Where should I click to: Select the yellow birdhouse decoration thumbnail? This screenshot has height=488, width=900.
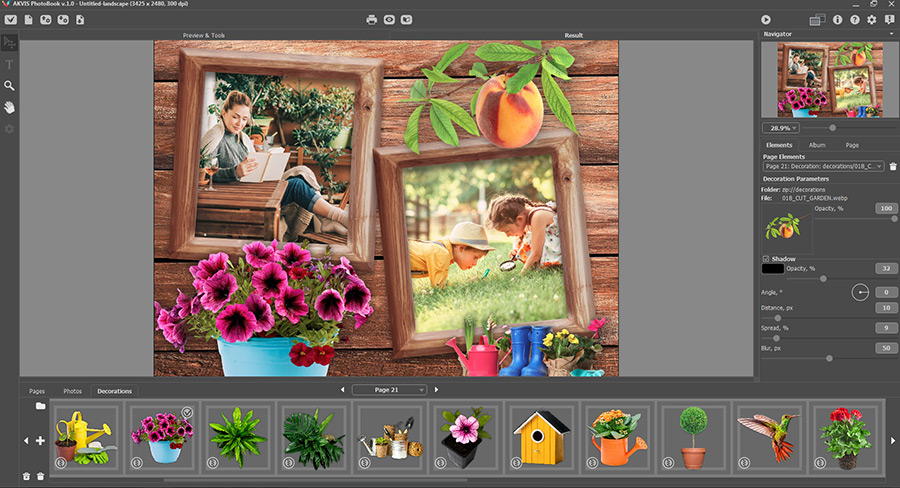541,438
